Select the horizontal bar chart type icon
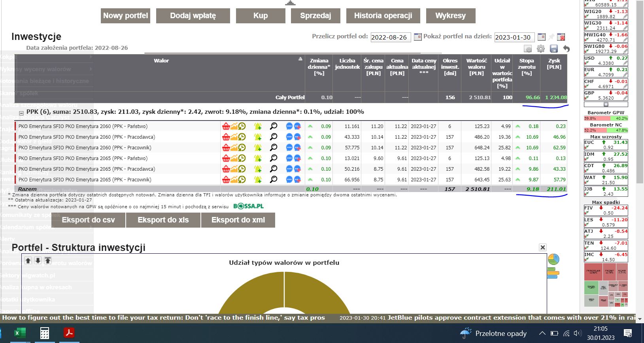The width and height of the screenshot is (644, 343). click(x=553, y=273)
